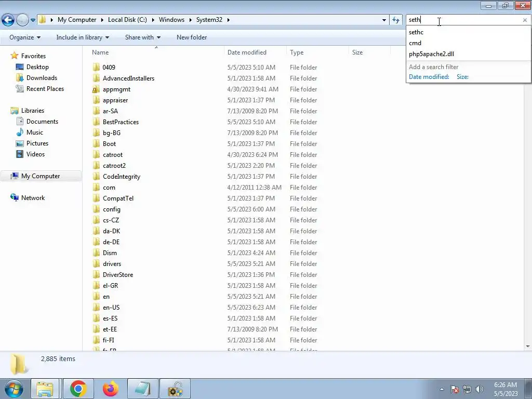
Task: Select the CodeIntegrity folder icon
Action: [96, 177]
